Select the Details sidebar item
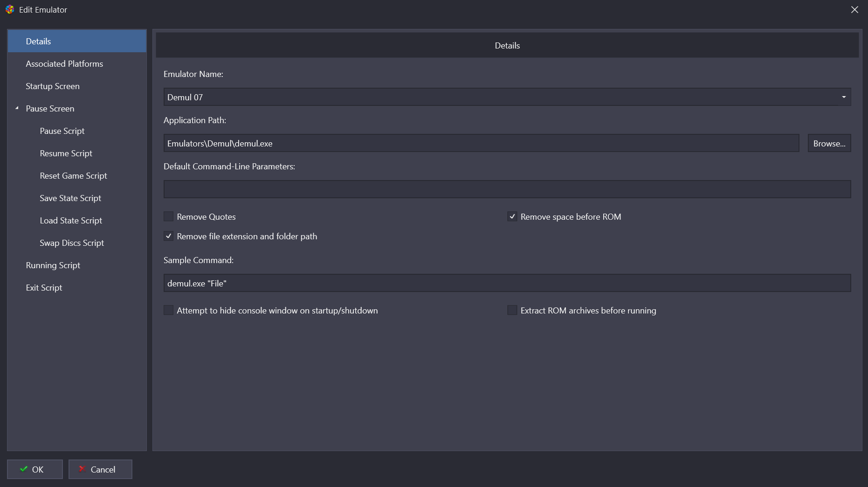This screenshot has height=487, width=868. [77, 41]
